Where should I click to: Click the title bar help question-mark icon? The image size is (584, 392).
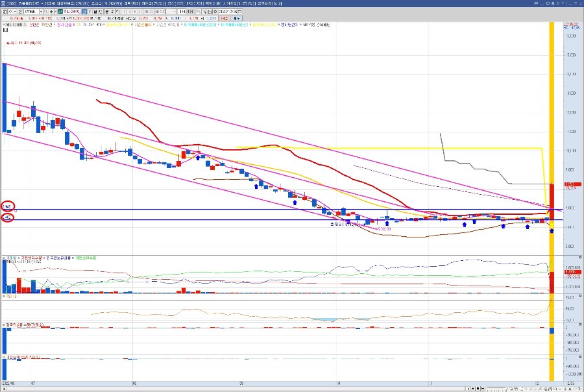[563, 3]
